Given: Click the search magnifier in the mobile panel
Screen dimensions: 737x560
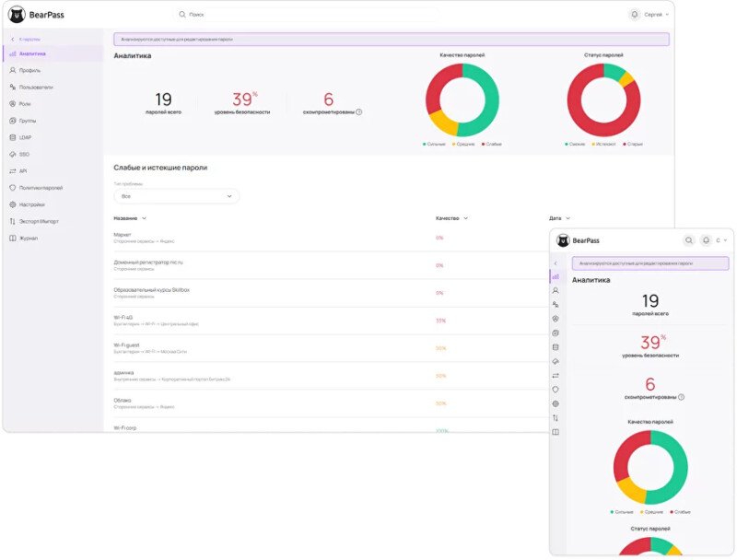Looking at the screenshot, I should point(688,240).
